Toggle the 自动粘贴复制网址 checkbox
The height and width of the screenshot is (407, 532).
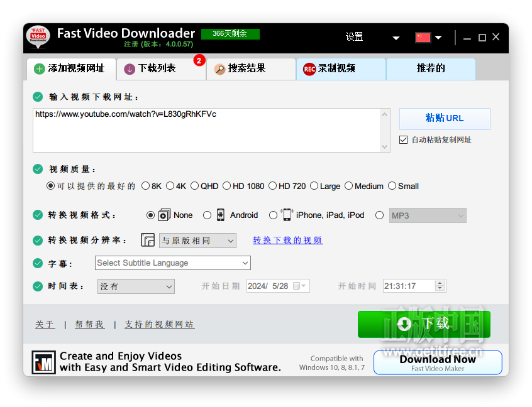point(404,139)
